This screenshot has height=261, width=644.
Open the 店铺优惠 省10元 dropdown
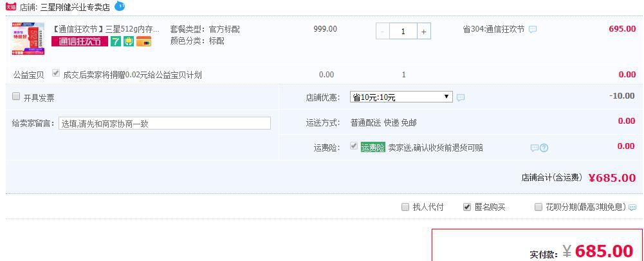pos(401,97)
